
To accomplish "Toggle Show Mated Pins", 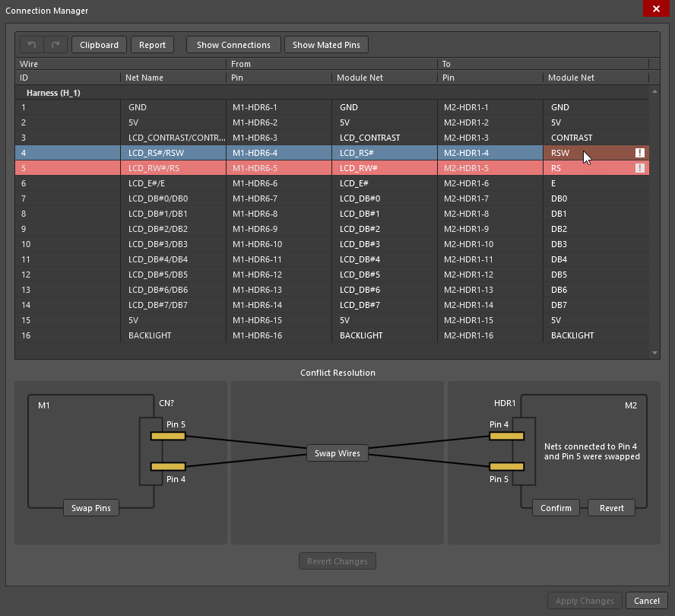I will coord(326,45).
